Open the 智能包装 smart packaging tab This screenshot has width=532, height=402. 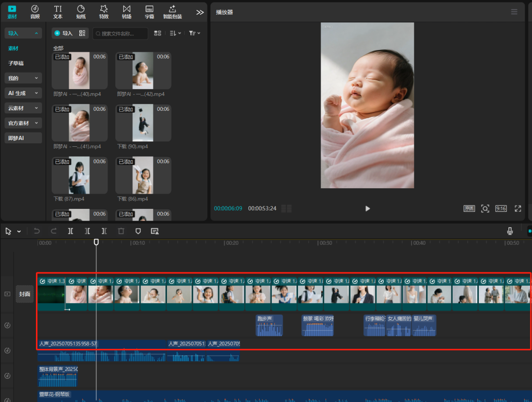pyautogui.click(x=172, y=12)
